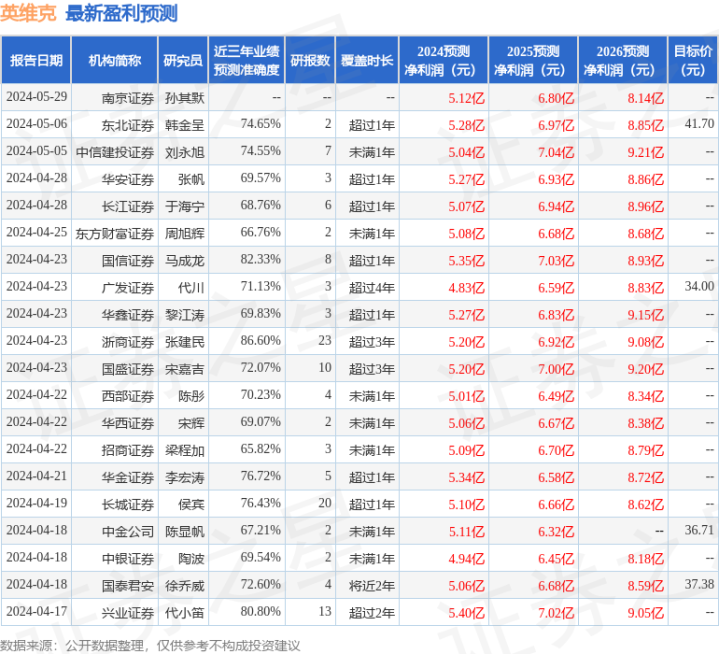Select the 近三年业绩预测准确度 column header
The width and height of the screenshot is (719, 654).
247,60
